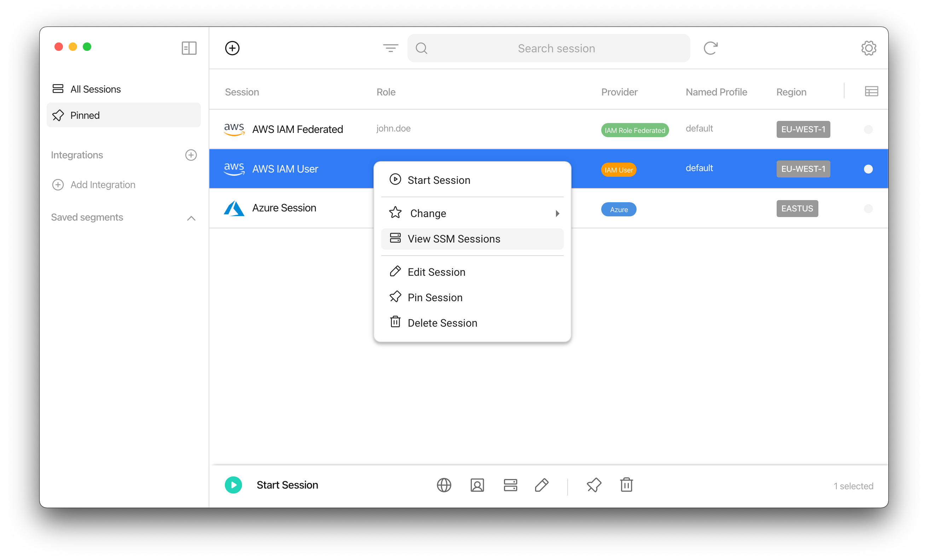Expand the Integrations plus control
928x560 pixels.
click(191, 155)
